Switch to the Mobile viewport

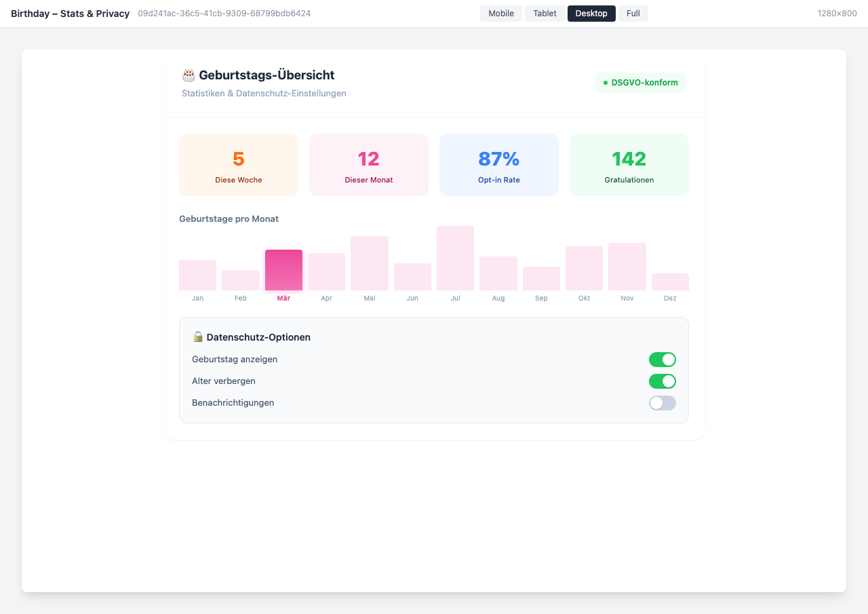[500, 13]
